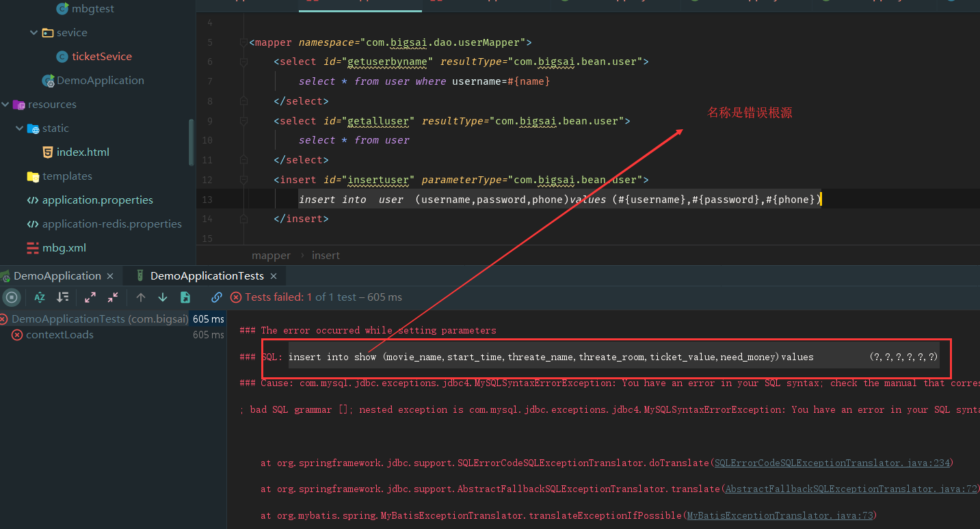The image size is (980, 529).
Task: Select the contextLoads test label
Action: (59, 335)
